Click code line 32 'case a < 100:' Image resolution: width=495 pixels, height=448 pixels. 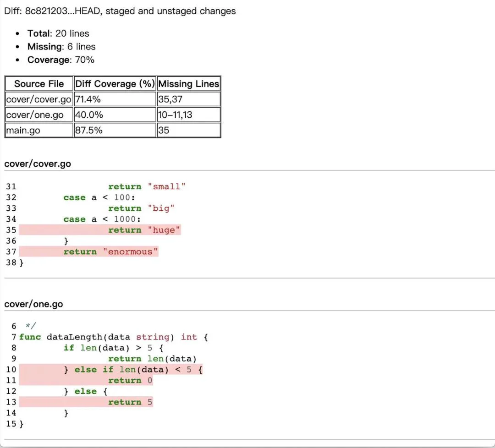[99, 198]
